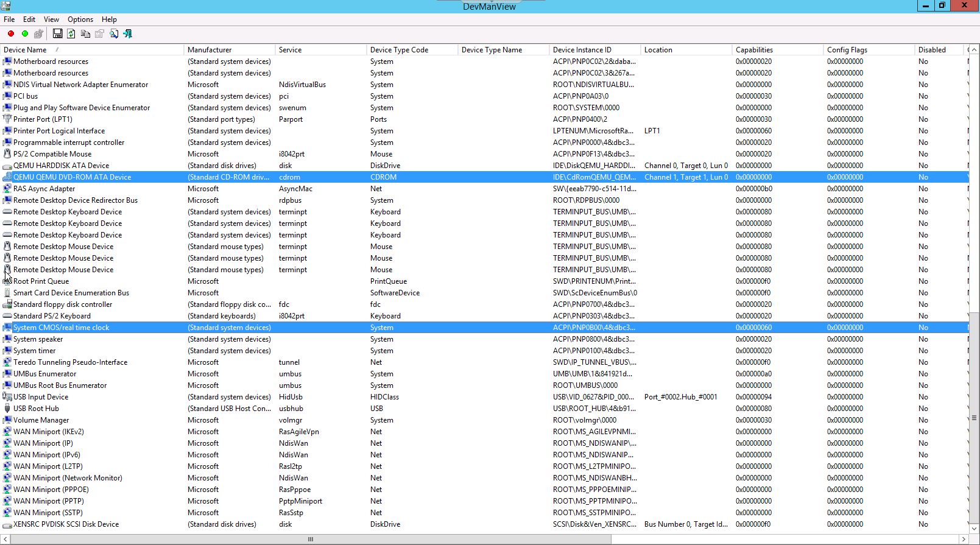Image resolution: width=980 pixels, height=545 pixels.
Task: Select the USB Root Hub icon
Action: point(7,409)
